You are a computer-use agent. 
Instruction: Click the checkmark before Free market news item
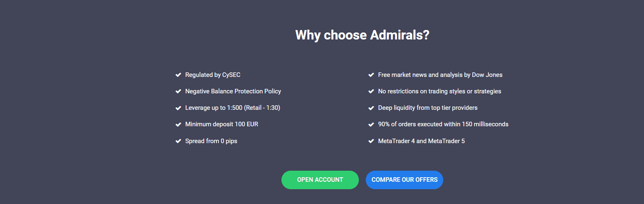tap(371, 75)
